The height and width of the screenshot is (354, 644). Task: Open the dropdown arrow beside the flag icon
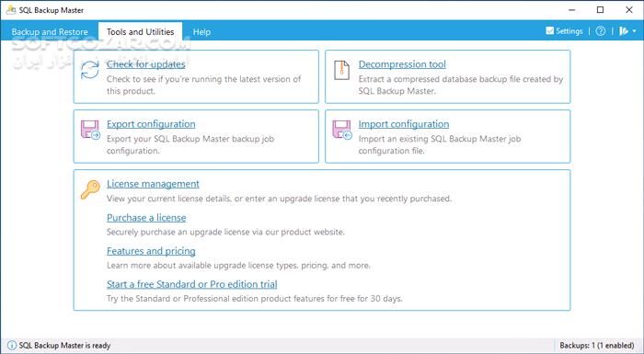click(634, 31)
